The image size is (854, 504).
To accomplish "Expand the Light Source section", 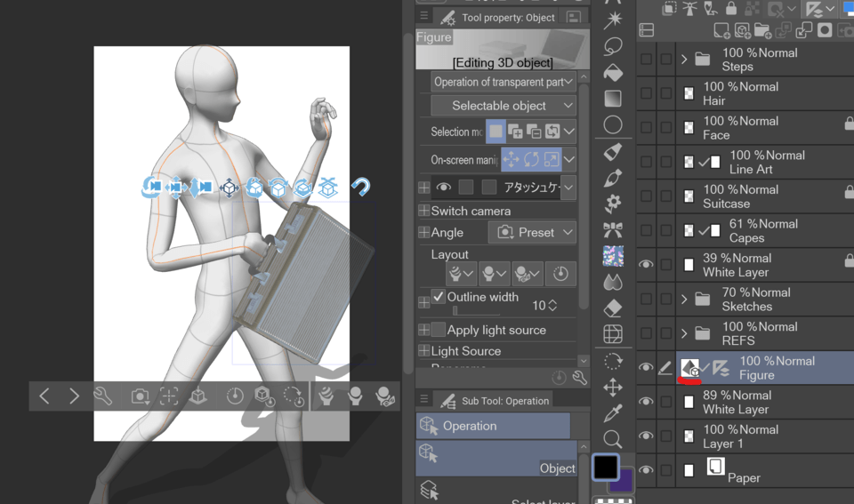I will pos(423,351).
